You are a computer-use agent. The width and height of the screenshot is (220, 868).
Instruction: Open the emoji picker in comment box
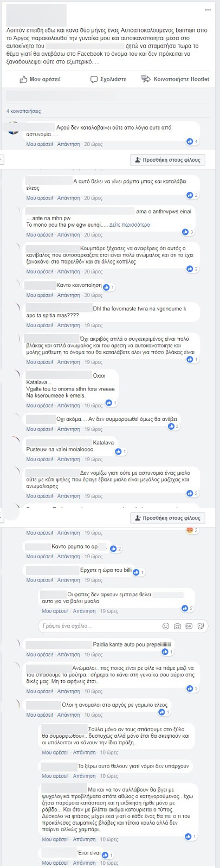[166, 626]
